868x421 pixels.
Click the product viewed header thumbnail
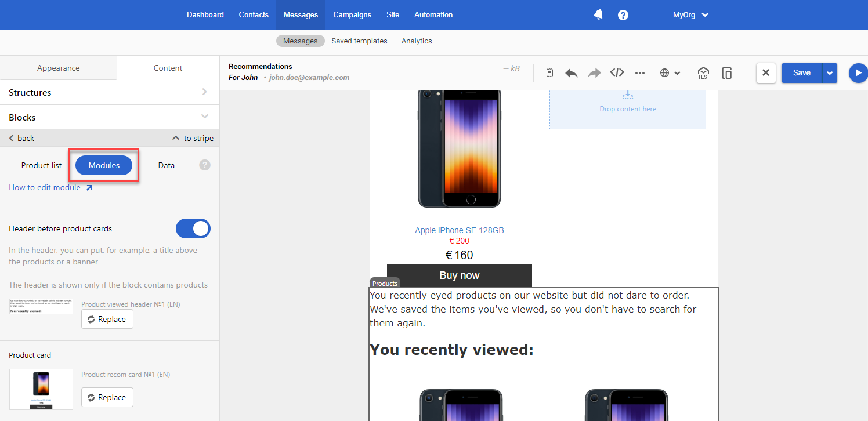pos(41,306)
